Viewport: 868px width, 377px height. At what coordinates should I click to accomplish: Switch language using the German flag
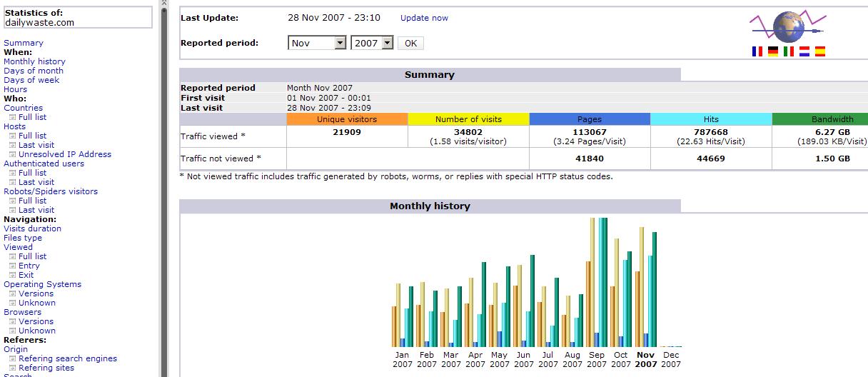[773, 51]
